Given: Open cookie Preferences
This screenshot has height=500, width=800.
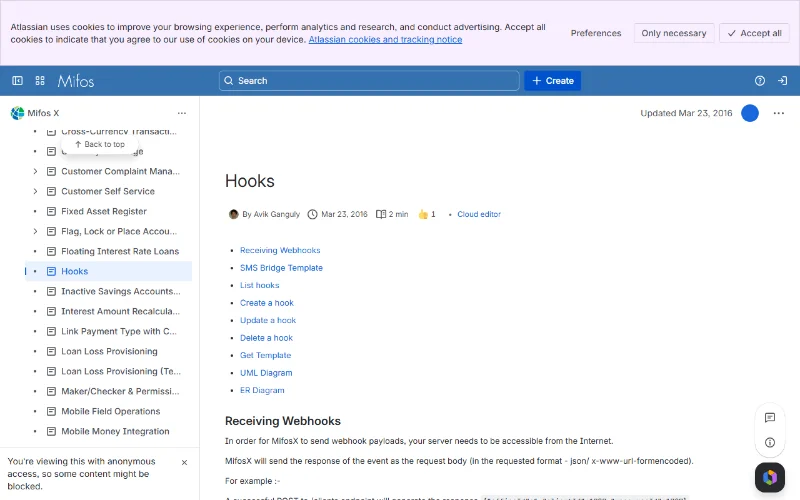Looking at the screenshot, I should (595, 33).
